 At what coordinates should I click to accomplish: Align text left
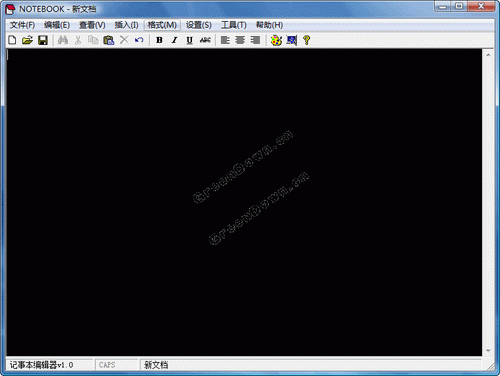click(x=225, y=40)
